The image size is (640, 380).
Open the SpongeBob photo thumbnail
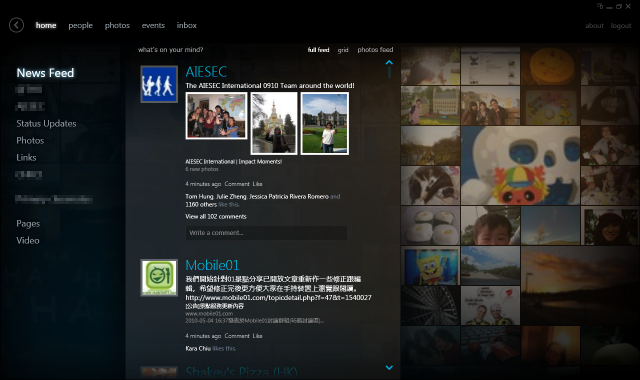coord(430,266)
